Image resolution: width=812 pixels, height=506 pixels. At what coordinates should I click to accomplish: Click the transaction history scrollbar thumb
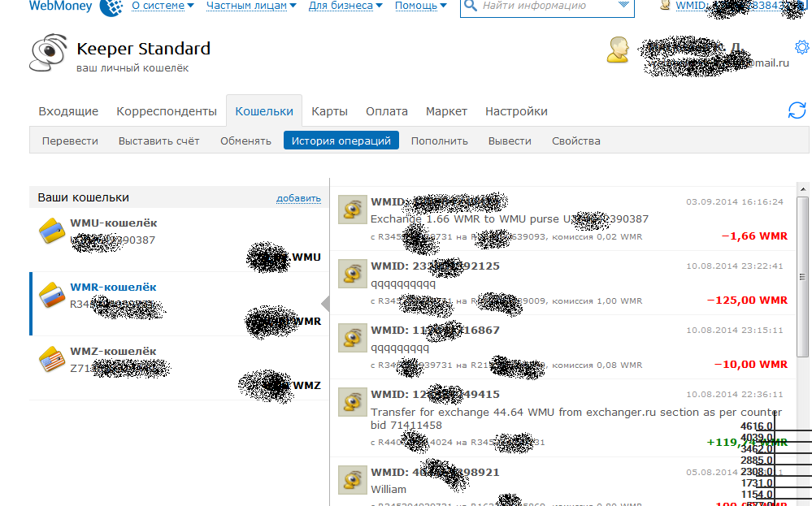coord(803,277)
